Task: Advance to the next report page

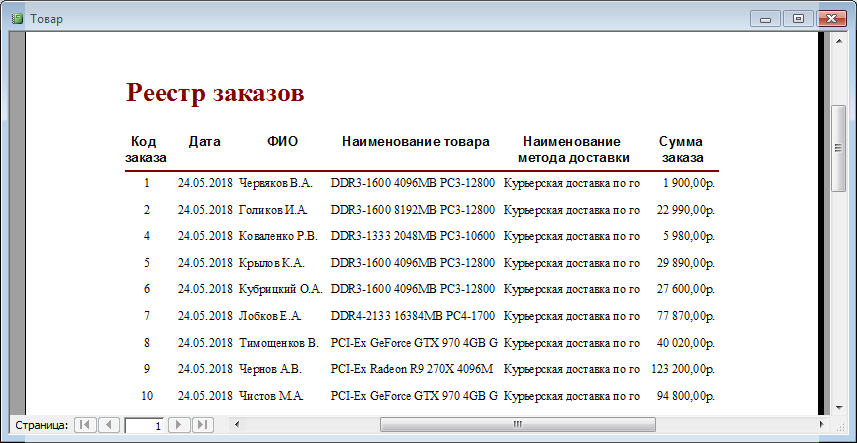Action: coord(179,425)
